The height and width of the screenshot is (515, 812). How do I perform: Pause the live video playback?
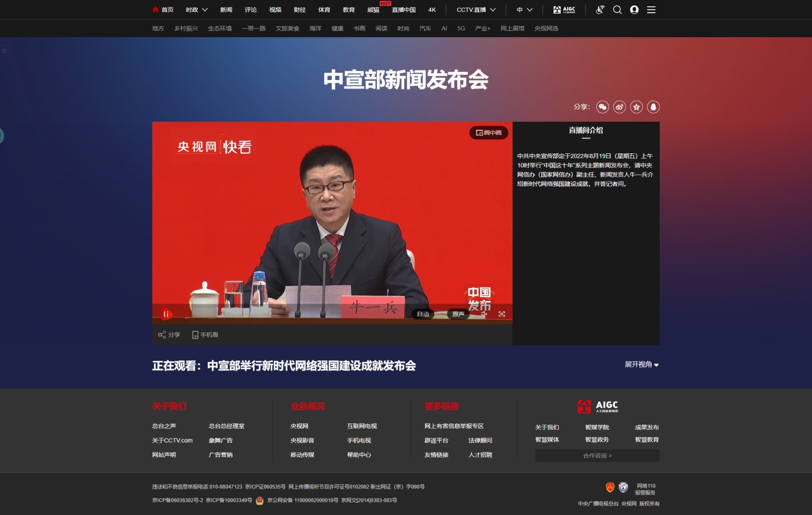166,314
